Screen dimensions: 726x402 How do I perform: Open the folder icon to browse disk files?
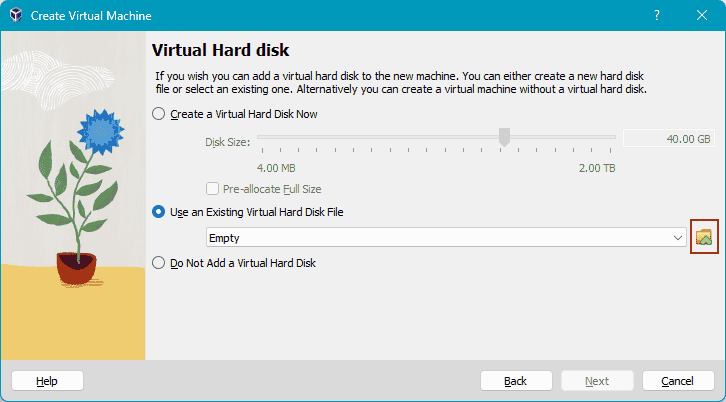(704, 237)
